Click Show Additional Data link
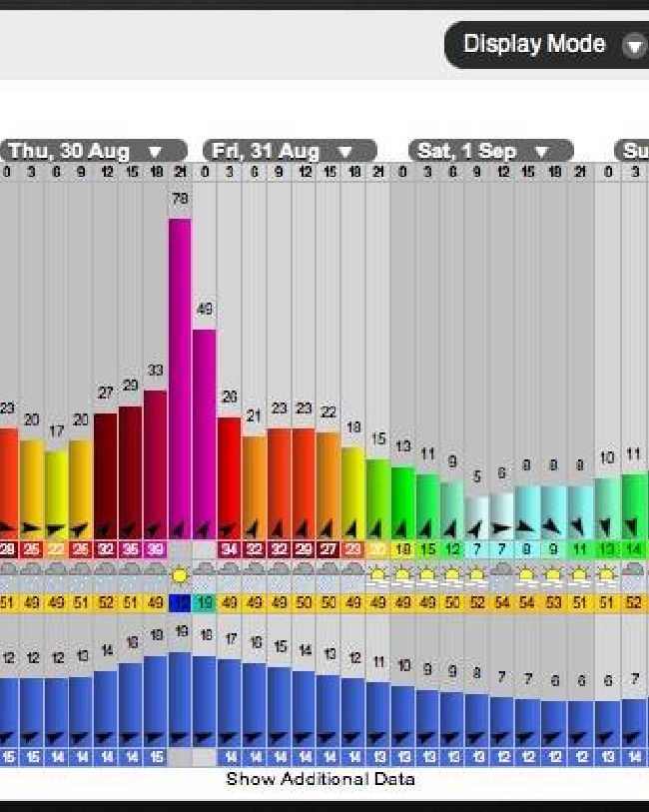The image size is (649, 812). [321, 779]
